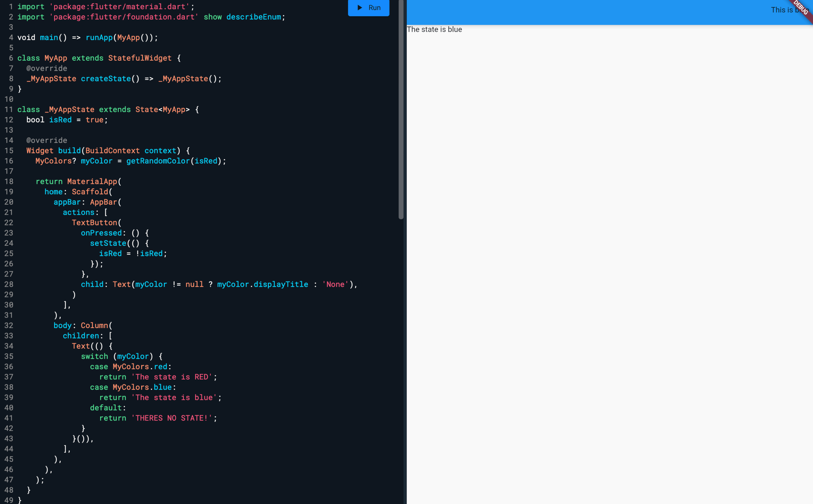Click line number 12 in the gutter
Screen dimensions: 813x504
click(9, 120)
